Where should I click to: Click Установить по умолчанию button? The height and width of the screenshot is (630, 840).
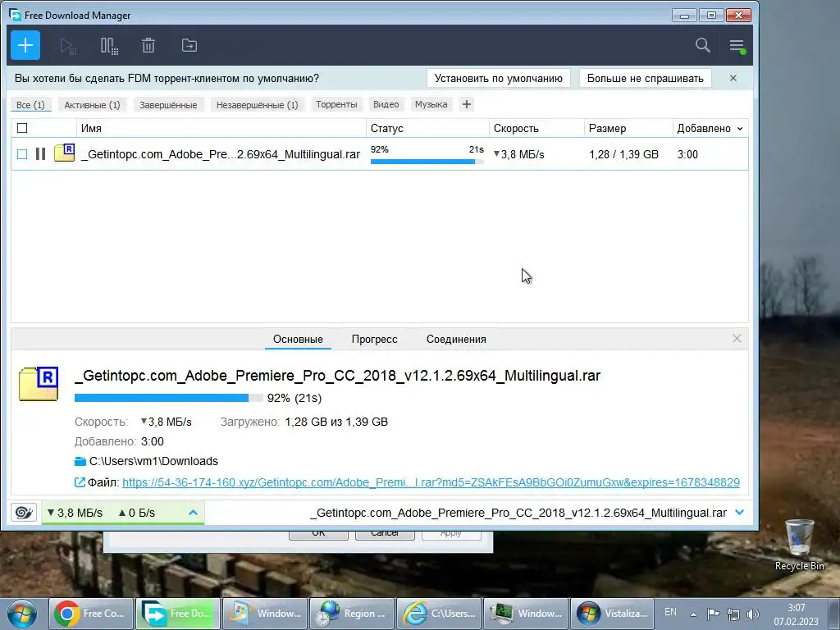coord(498,78)
